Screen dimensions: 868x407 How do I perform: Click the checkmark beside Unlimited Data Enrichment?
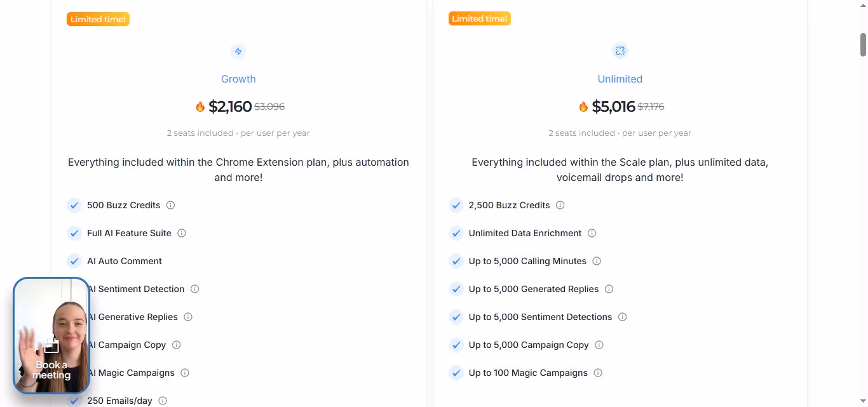click(456, 233)
